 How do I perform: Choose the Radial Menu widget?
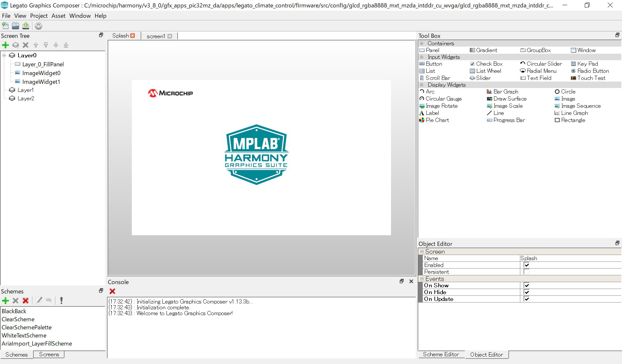538,71
